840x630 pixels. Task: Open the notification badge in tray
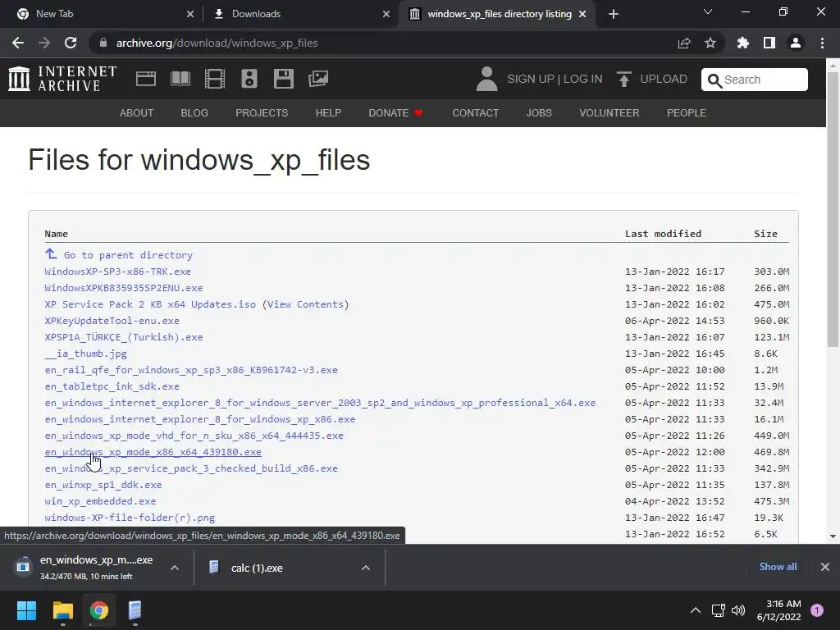coord(817,610)
